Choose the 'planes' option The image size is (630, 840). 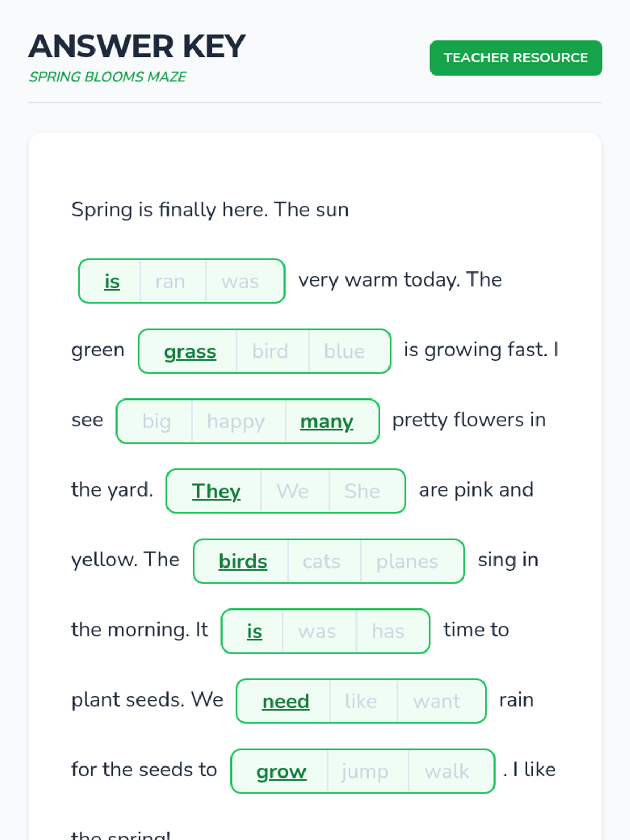[407, 561]
